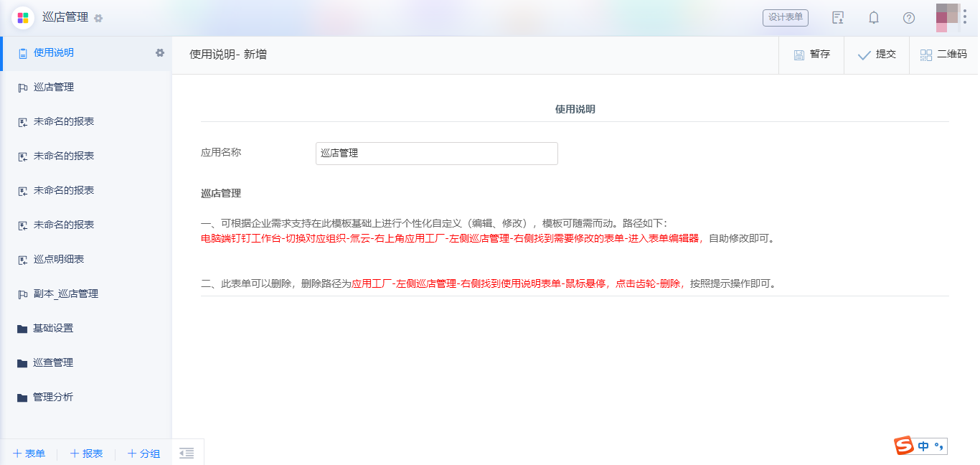Image resolution: width=980 pixels, height=465 pixels.
Task: Click the 提交 submit button
Action: (876, 54)
